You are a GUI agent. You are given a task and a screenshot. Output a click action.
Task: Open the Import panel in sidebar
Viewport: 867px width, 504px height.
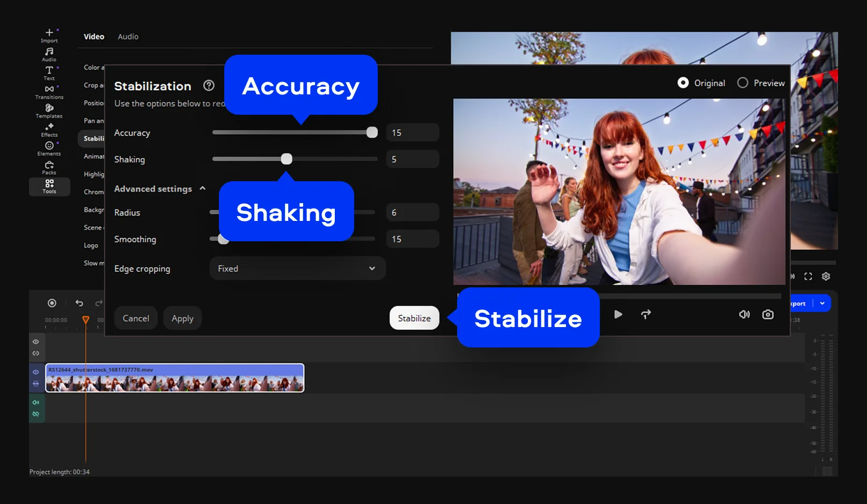pyautogui.click(x=49, y=35)
